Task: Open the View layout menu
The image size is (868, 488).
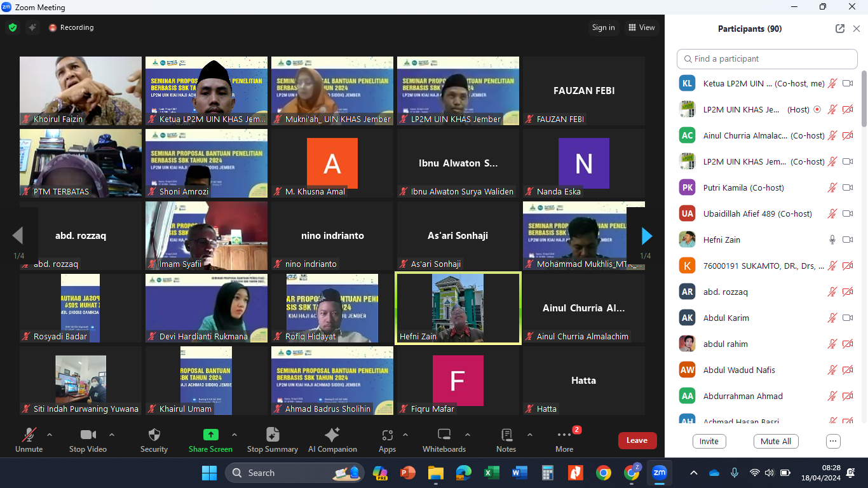Action: (641, 27)
